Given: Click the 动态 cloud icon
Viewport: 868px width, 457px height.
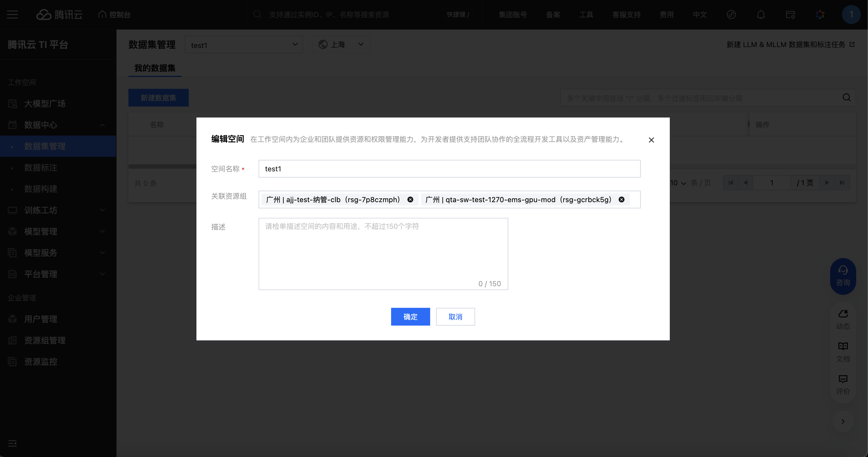Looking at the screenshot, I should [843, 314].
